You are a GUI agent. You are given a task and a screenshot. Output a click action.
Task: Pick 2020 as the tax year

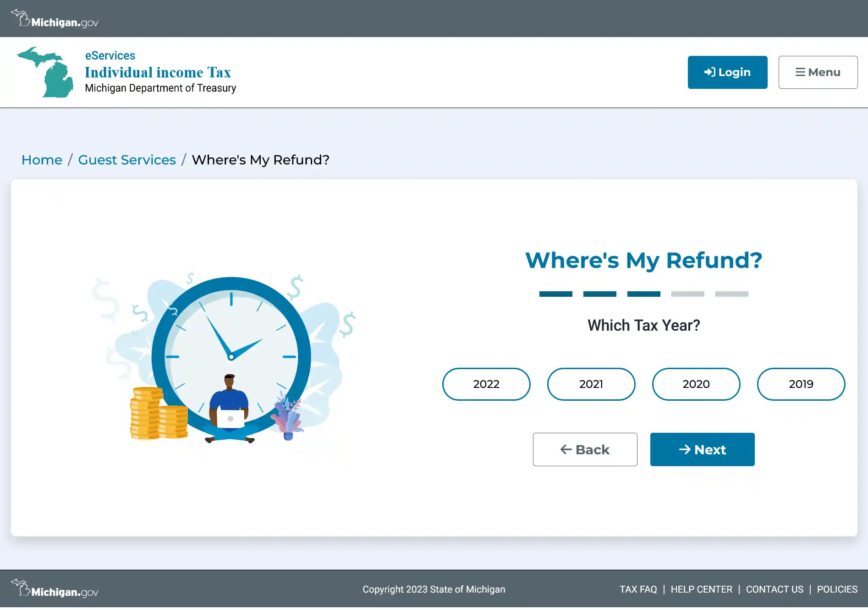coord(696,384)
